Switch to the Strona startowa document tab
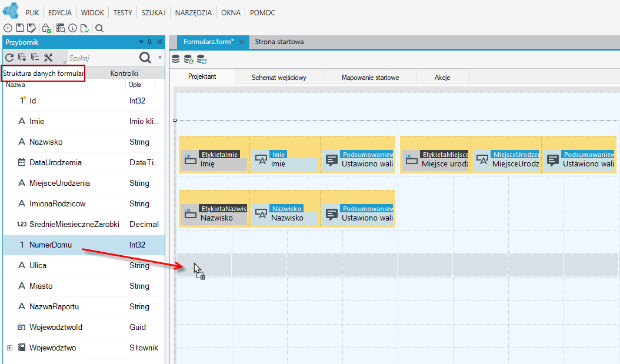This screenshot has height=364, width=620. coord(279,42)
